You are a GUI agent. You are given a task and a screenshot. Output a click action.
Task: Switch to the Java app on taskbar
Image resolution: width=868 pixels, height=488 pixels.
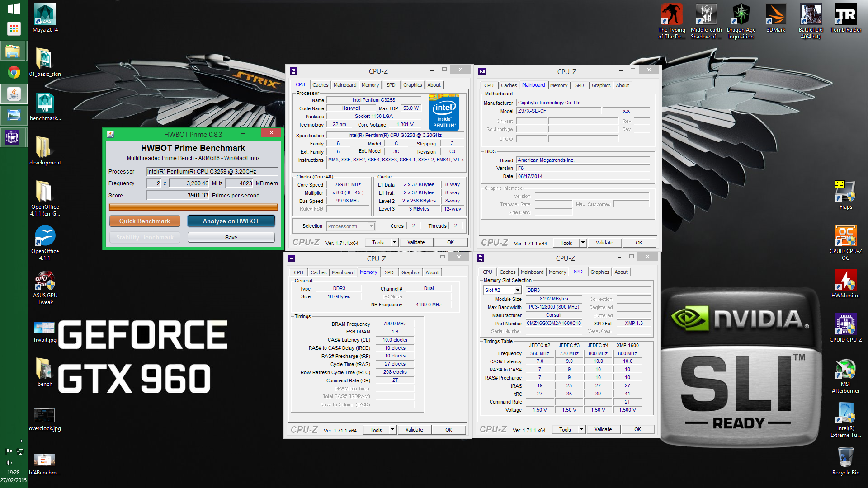point(14,94)
